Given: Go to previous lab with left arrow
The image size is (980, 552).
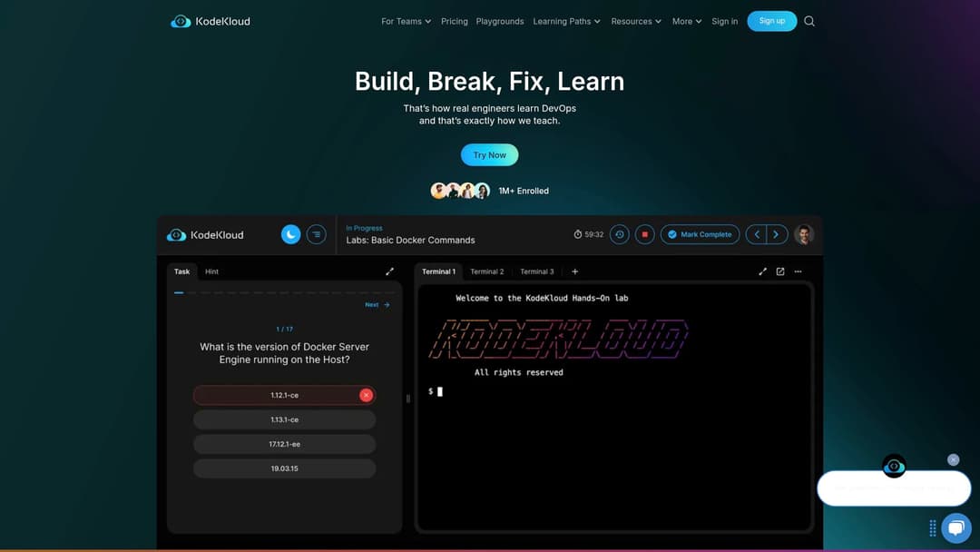Looking at the screenshot, I should pyautogui.click(x=756, y=234).
